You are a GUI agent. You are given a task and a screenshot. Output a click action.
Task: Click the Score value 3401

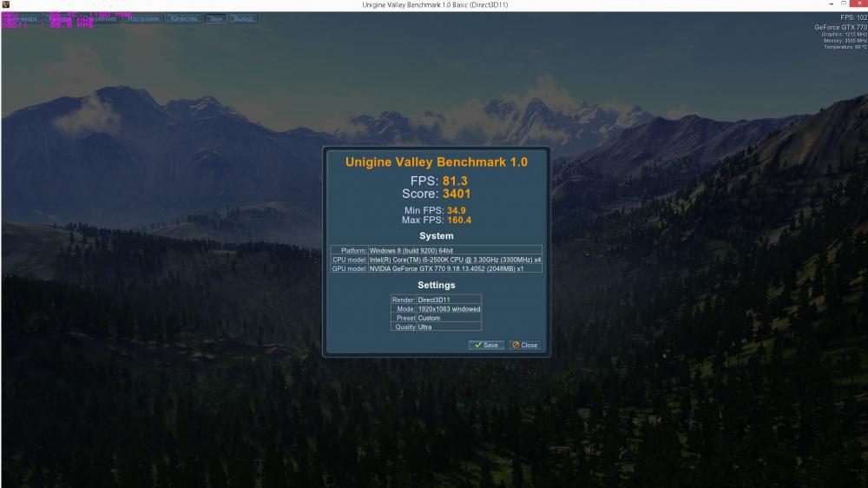point(457,194)
